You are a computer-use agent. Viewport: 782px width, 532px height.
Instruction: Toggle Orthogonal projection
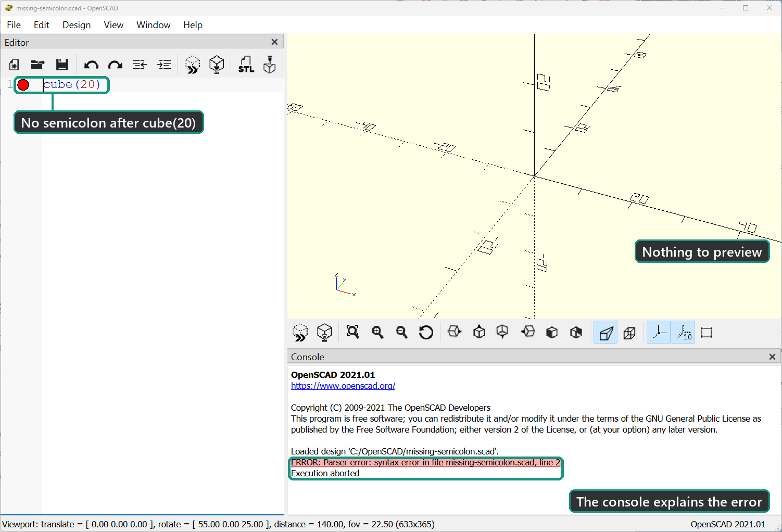click(629, 333)
